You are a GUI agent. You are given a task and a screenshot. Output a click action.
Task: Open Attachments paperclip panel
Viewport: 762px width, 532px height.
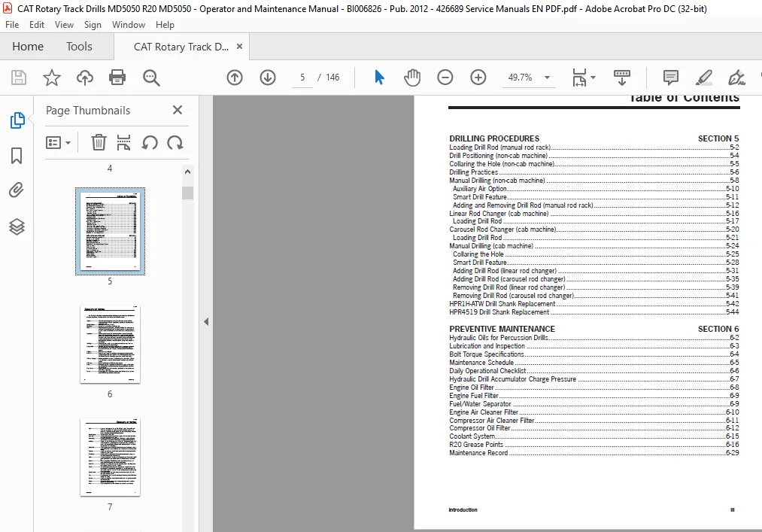point(17,190)
